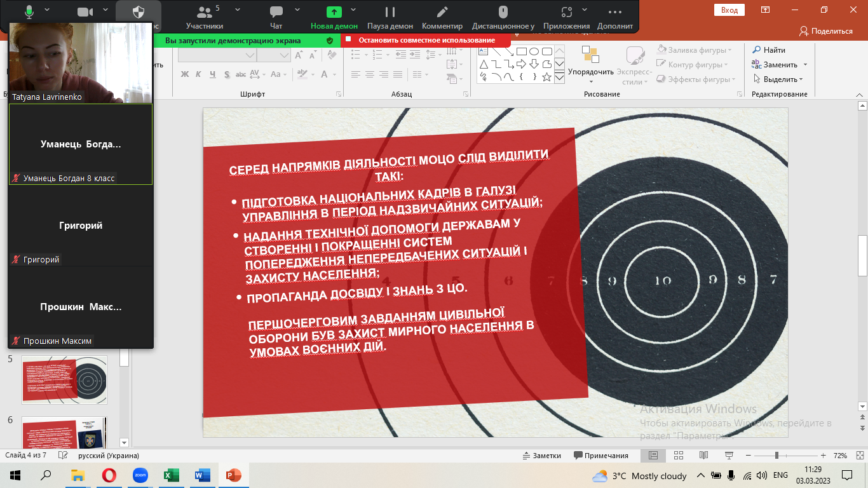Open Zoom apps (Приложения)
Image resolution: width=868 pixels, height=488 pixels.
566,17
